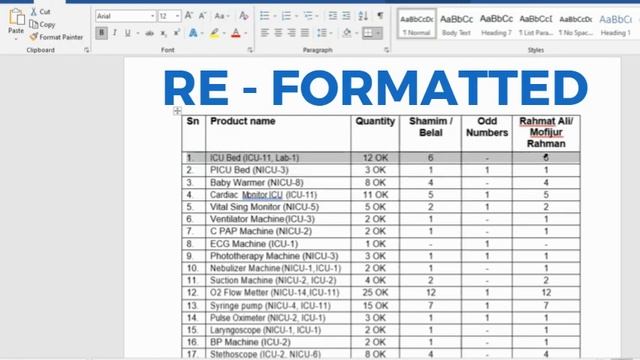This screenshot has height=360, width=640.
Task: Apply red font color
Action: click(x=236, y=33)
